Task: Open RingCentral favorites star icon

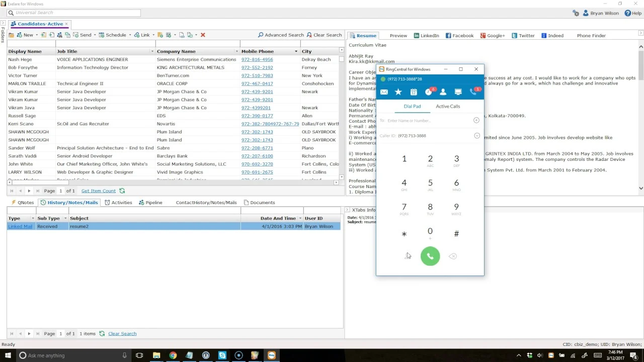Action: pyautogui.click(x=398, y=92)
